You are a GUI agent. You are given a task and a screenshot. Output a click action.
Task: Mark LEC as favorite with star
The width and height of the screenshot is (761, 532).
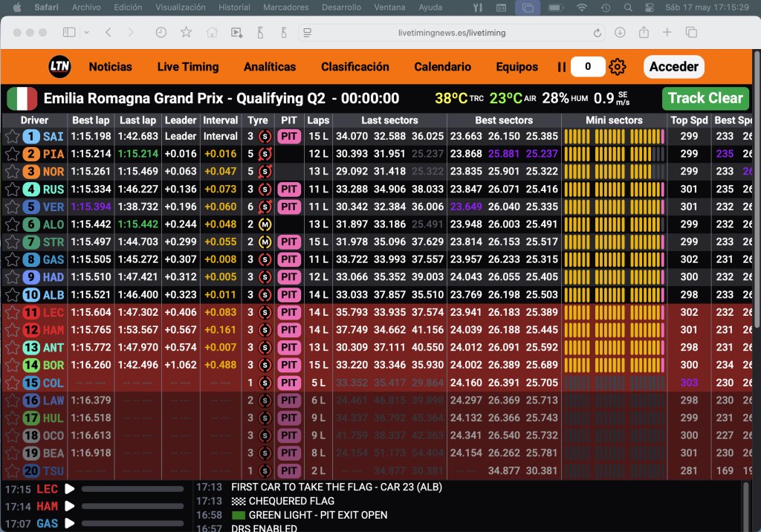12,312
